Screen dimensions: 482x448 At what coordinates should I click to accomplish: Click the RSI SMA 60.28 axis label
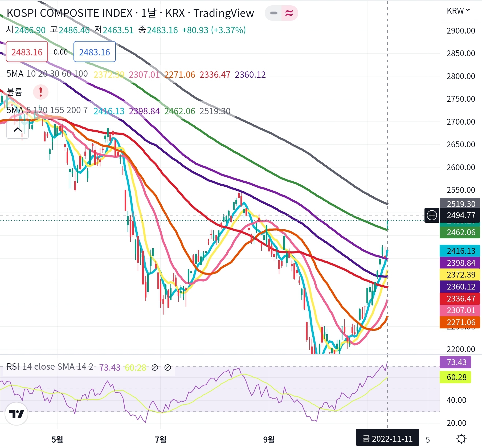[455, 377]
